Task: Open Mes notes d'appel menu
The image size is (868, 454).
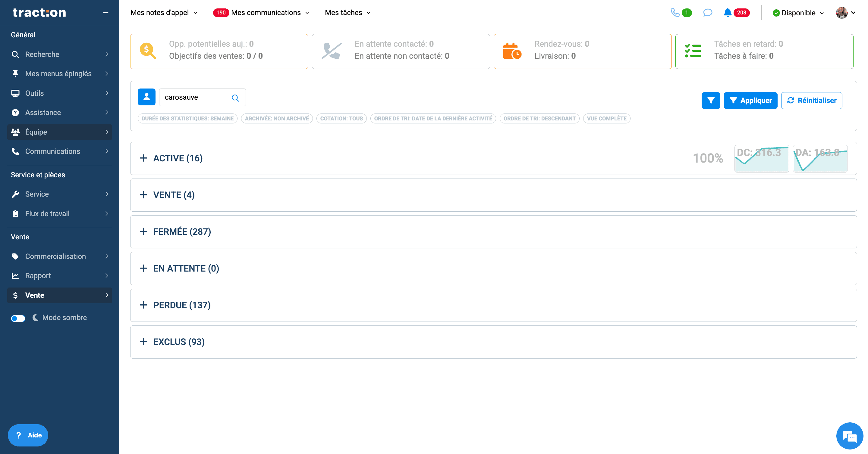Action: pos(164,13)
